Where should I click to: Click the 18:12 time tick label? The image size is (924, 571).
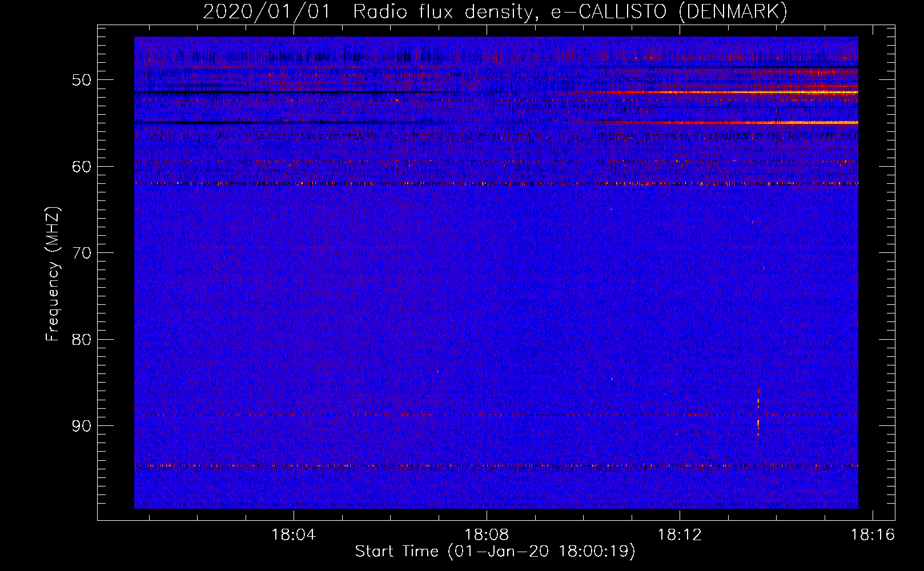point(680,535)
